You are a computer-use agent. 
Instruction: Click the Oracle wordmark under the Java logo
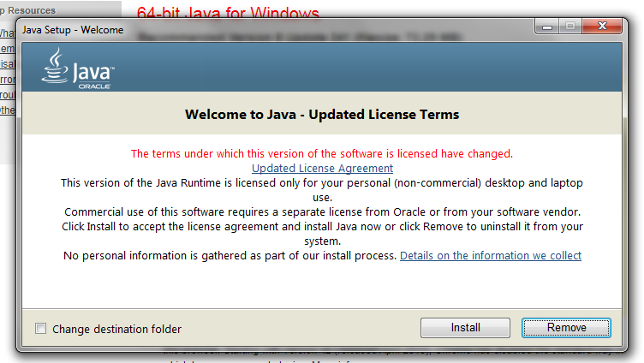tap(92, 86)
